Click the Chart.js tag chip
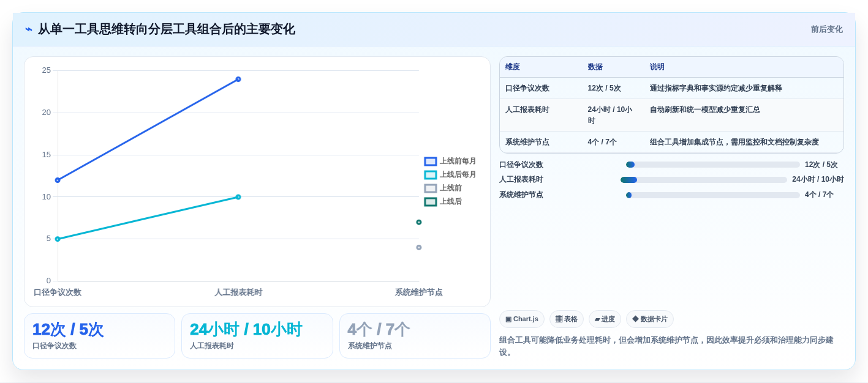868x383 pixels. click(x=522, y=319)
